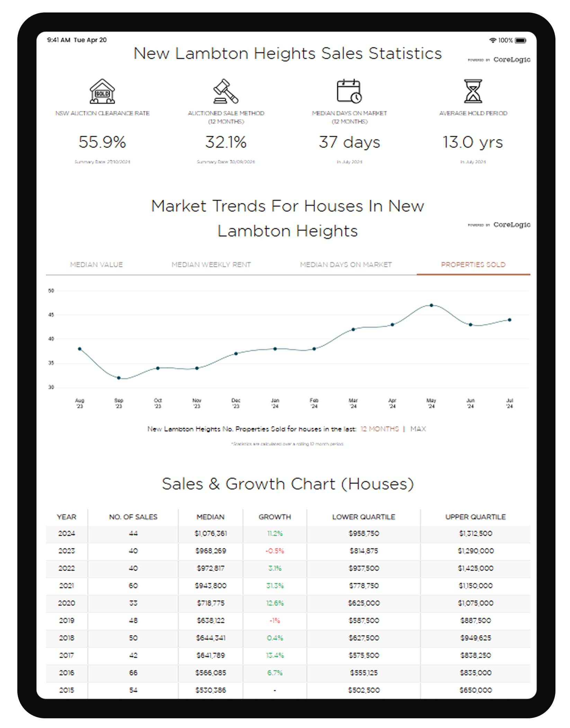
Task: Click the Sep '23 lowest data point
Action: click(119, 378)
